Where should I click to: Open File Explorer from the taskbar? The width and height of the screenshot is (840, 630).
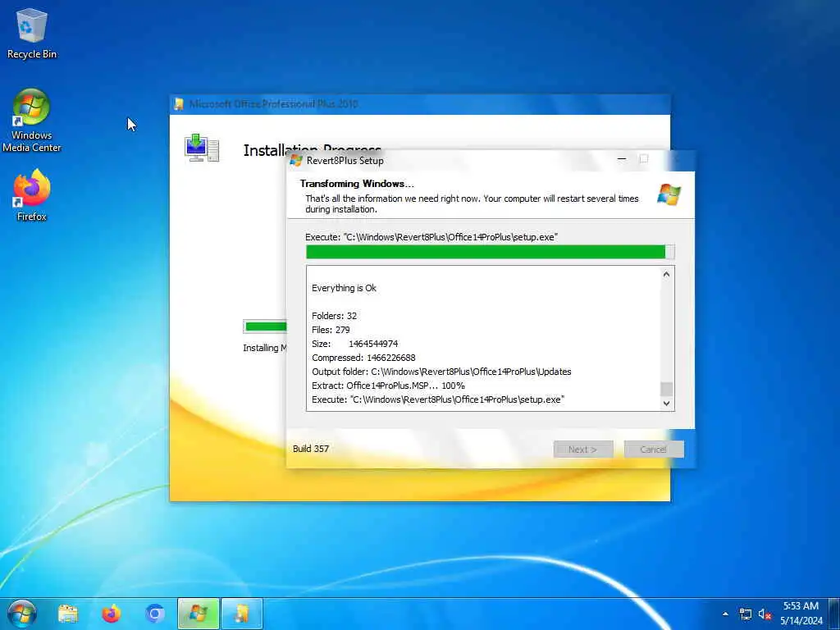pos(68,614)
